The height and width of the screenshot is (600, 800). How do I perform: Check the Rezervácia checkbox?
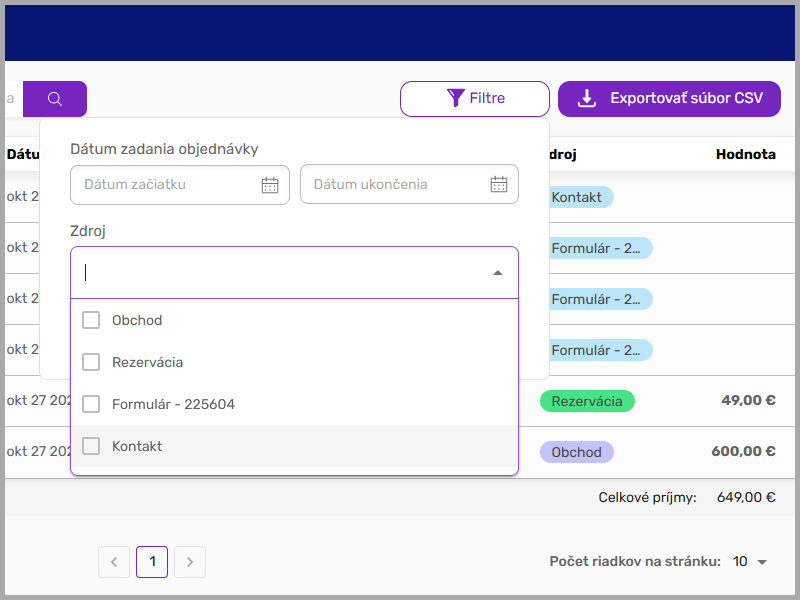point(91,362)
